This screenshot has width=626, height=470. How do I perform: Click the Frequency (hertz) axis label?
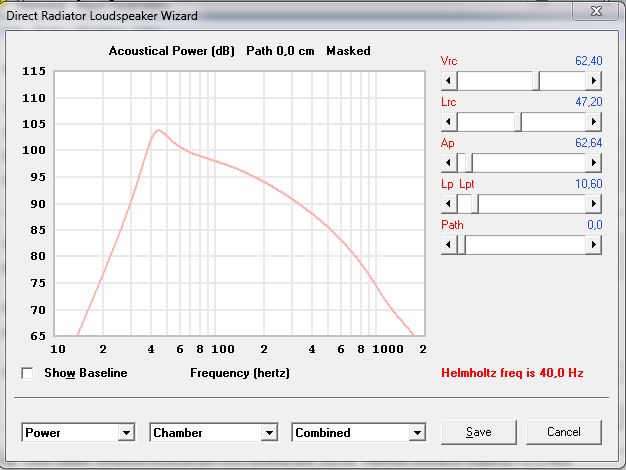point(240,373)
